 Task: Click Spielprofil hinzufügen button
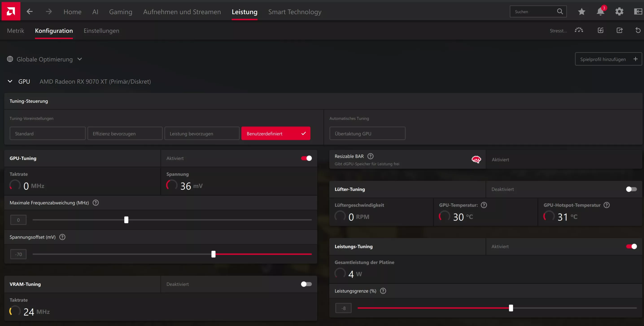[608, 59]
